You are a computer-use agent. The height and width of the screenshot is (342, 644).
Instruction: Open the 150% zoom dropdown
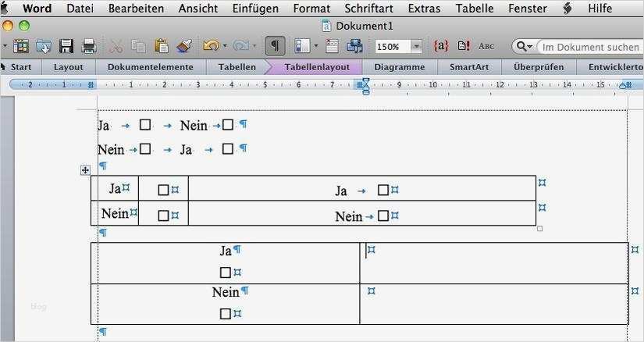[x=416, y=47]
